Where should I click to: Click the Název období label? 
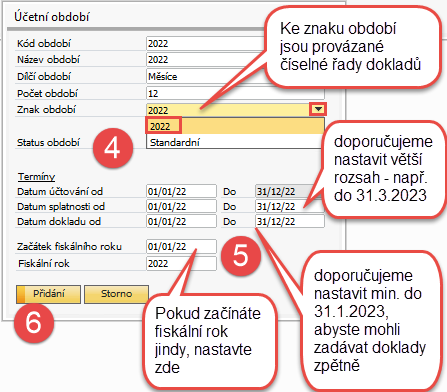click(48, 59)
